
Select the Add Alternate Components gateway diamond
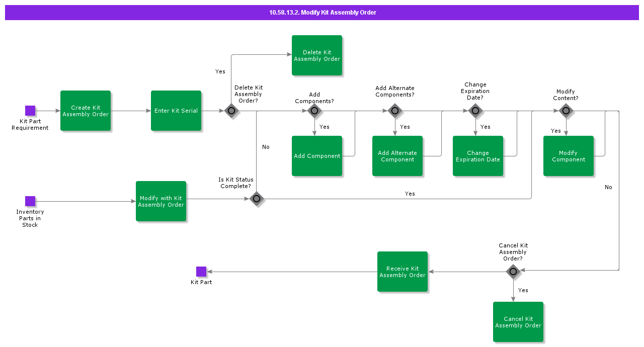(x=395, y=111)
